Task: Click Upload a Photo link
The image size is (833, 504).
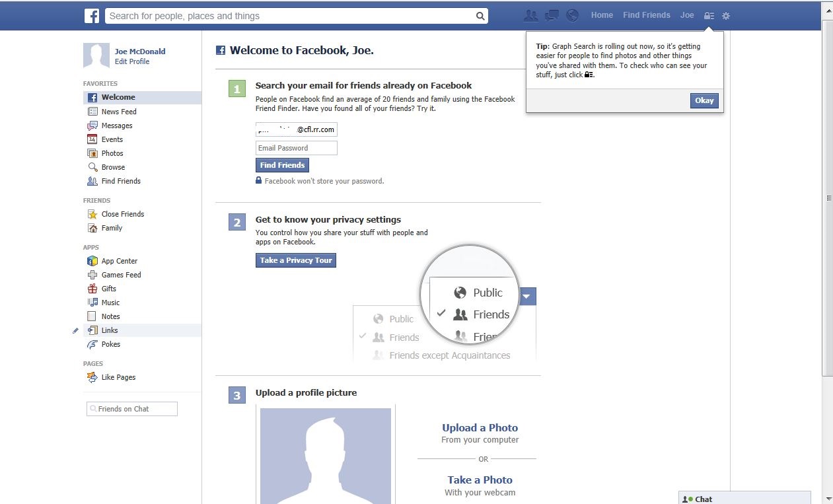Action: pyautogui.click(x=480, y=428)
